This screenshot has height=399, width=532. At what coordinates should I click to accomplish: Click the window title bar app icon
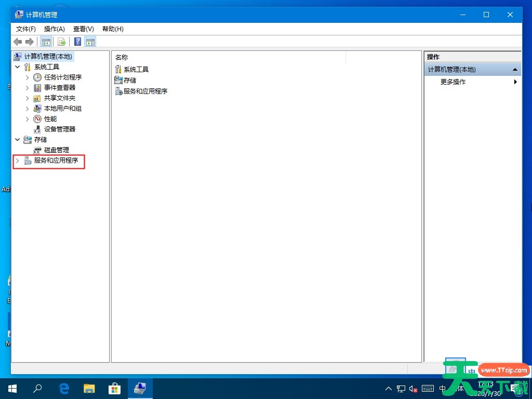19,15
